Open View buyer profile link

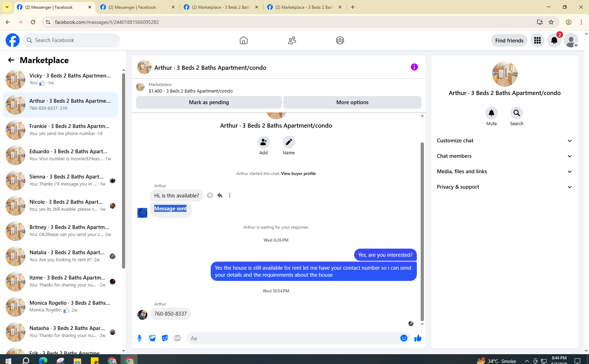[298, 174]
